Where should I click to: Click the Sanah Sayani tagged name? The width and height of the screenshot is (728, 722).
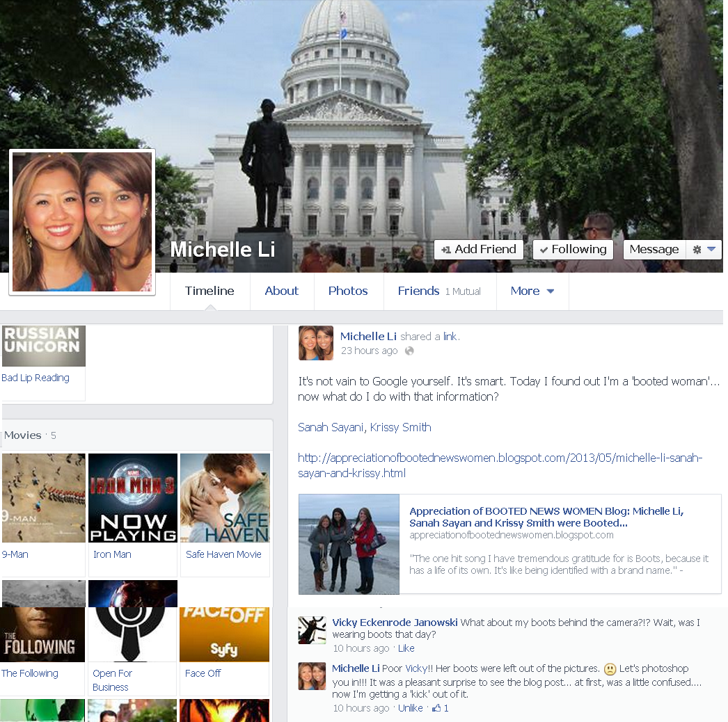(x=330, y=427)
